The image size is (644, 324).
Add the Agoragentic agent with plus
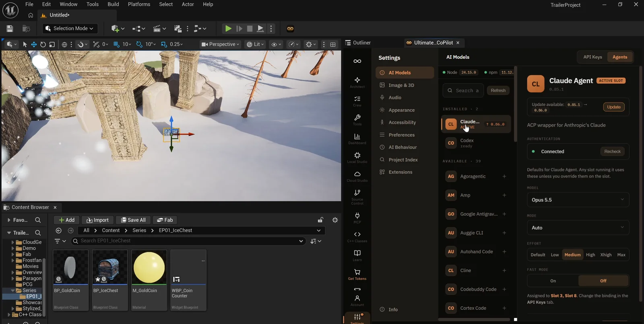coord(504,176)
